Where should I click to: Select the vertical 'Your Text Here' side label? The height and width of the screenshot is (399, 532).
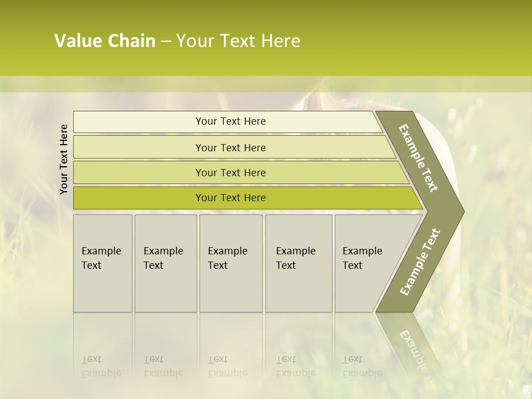[x=64, y=160]
